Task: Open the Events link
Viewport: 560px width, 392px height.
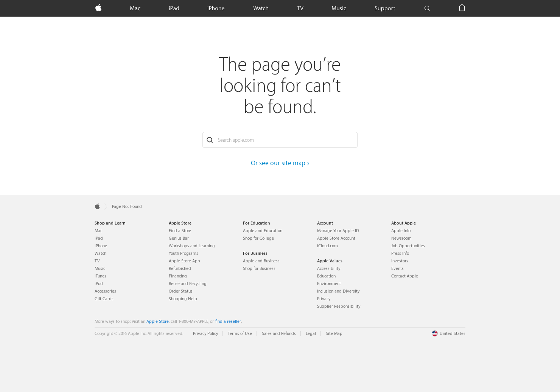Action: (x=397, y=268)
